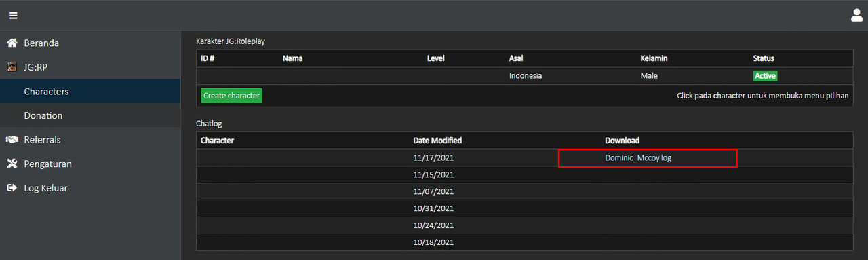Image resolution: width=868 pixels, height=260 pixels.
Task: Select the 11/17/2021 chatlog row
Action: 525,157
